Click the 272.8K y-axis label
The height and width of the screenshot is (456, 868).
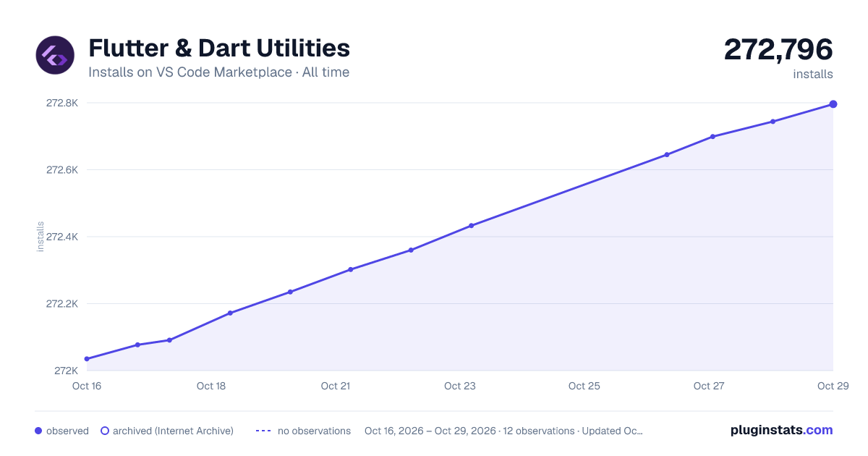click(x=62, y=103)
